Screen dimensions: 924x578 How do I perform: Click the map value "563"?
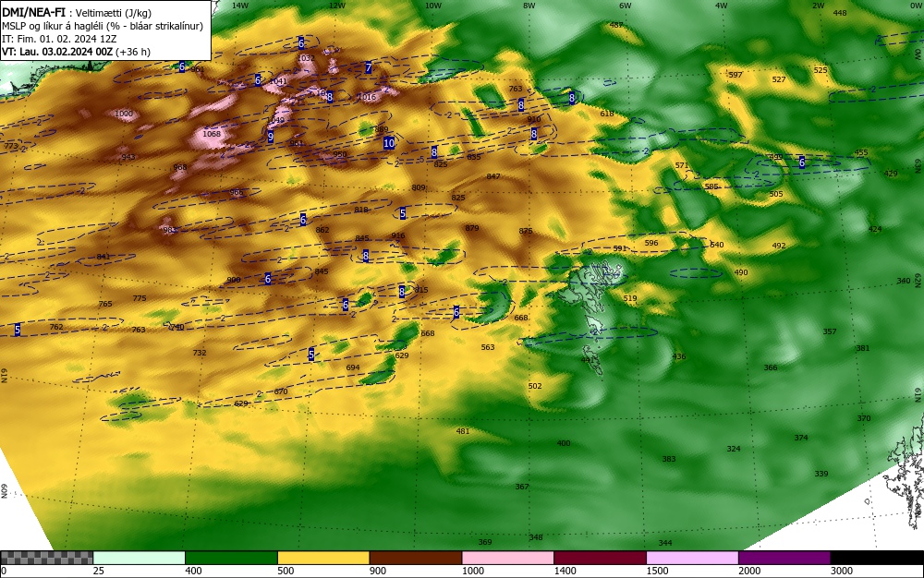coord(488,347)
